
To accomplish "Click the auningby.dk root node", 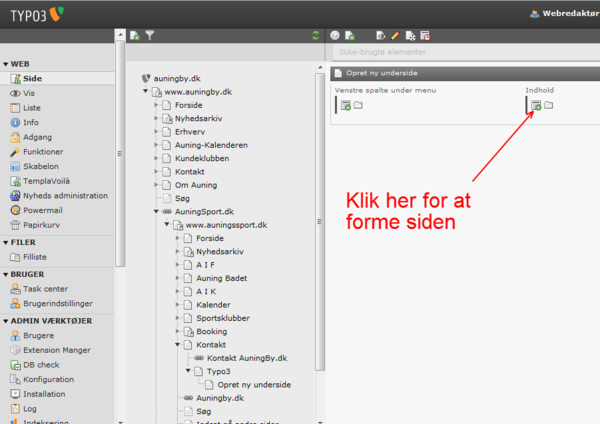I will tap(177, 78).
